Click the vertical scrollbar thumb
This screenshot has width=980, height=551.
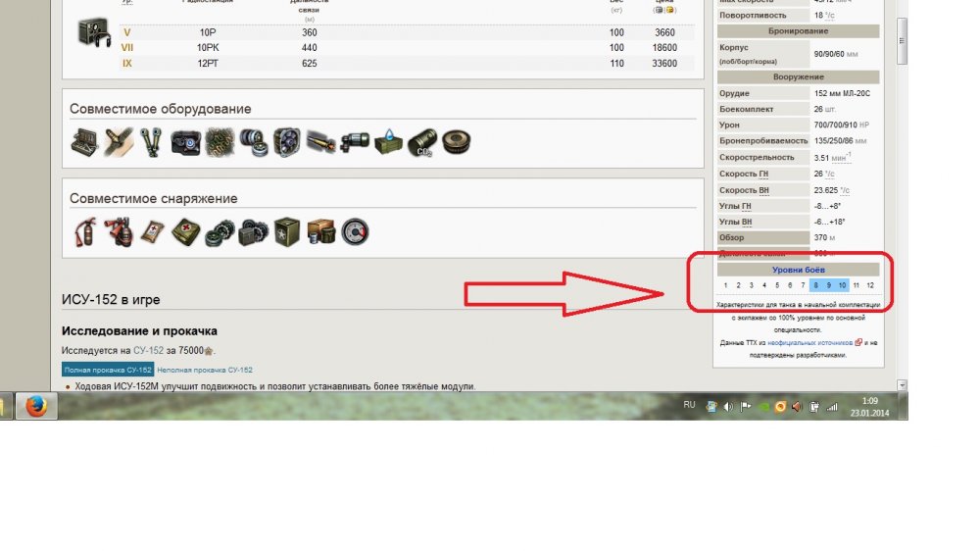tap(902, 40)
